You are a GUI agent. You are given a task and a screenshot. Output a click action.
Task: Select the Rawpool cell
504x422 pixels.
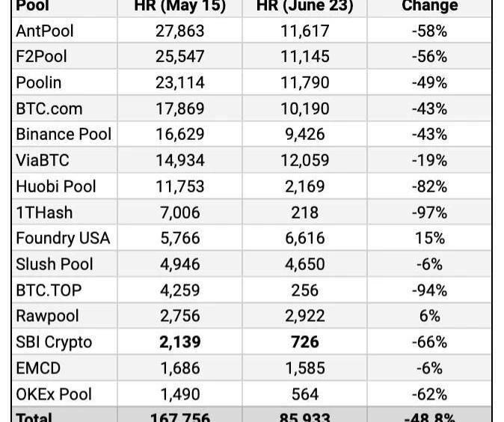pyautogui.click(x=47, y=316)
